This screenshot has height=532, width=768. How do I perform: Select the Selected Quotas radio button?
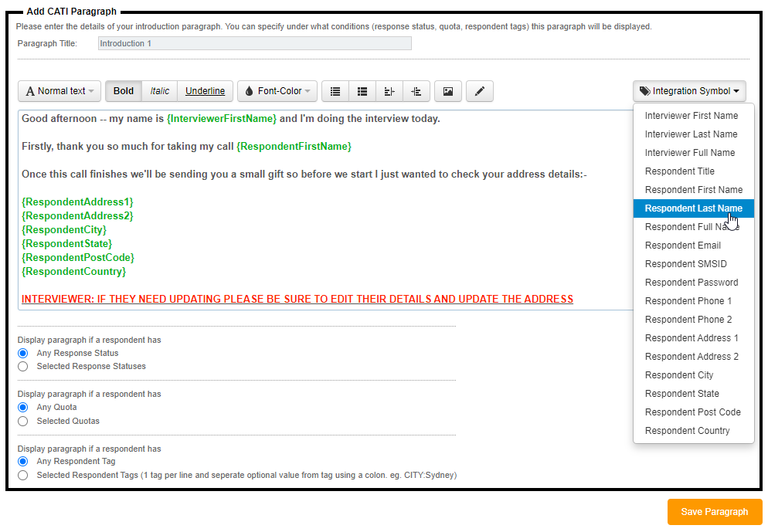(23, 421)
